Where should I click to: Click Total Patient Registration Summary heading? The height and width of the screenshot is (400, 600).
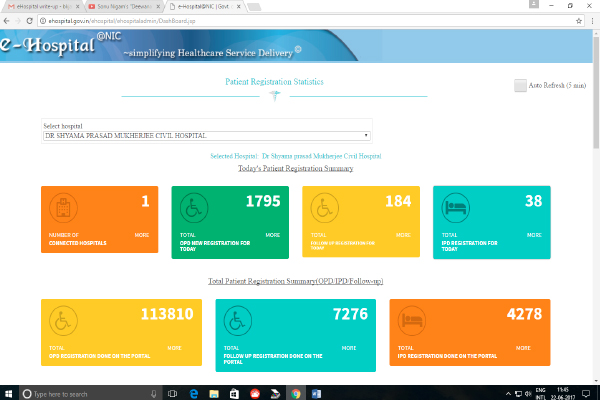coord(295,281)
